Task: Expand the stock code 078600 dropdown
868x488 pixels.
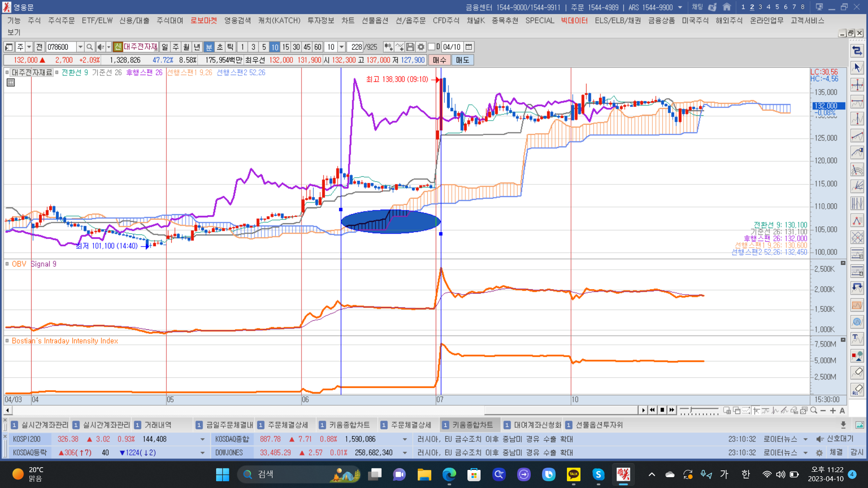Action: pos(80,47)
